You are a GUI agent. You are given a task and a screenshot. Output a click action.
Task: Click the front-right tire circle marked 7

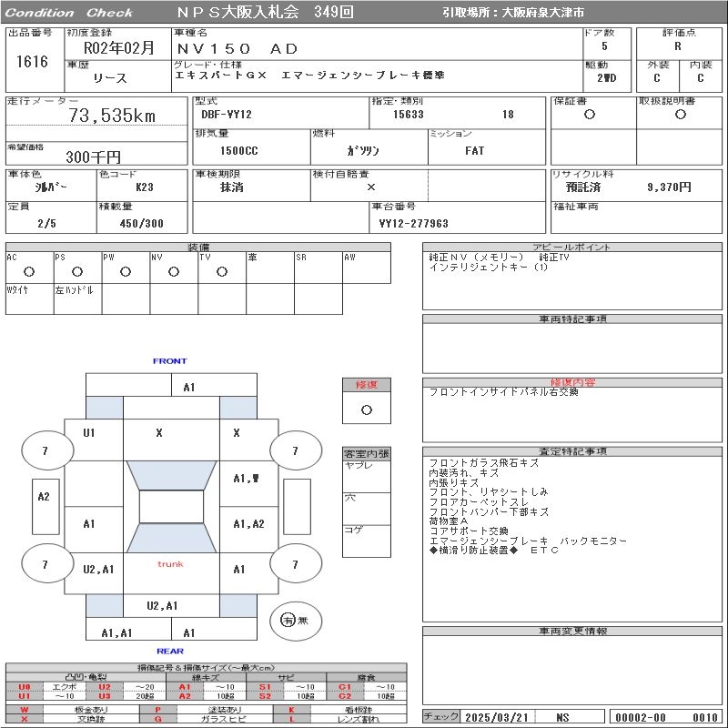click(295, 450)
